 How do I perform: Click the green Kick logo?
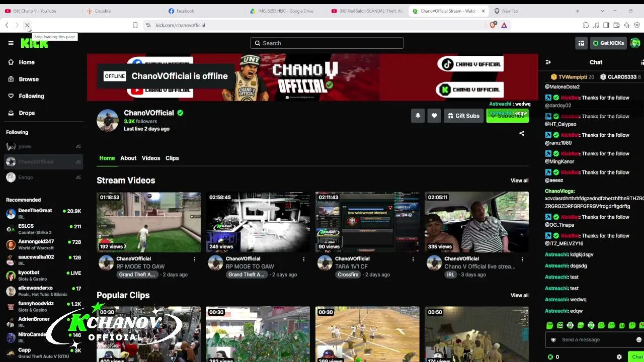[x=34, y=44]
